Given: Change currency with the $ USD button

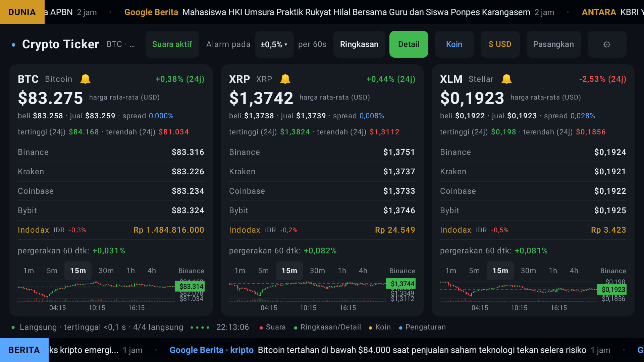Looking at the screenshot, I should tap(500, 44).
